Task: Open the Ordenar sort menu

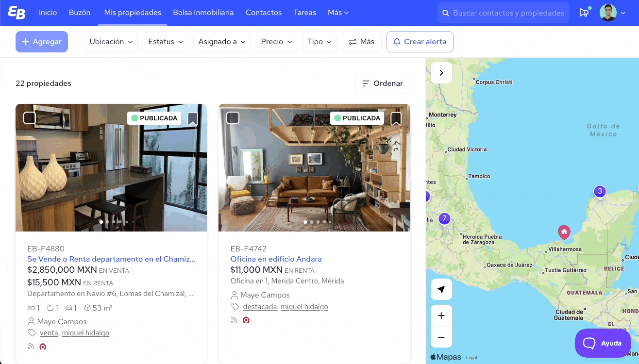Action: pyautogui.click(x=383, y=83)
